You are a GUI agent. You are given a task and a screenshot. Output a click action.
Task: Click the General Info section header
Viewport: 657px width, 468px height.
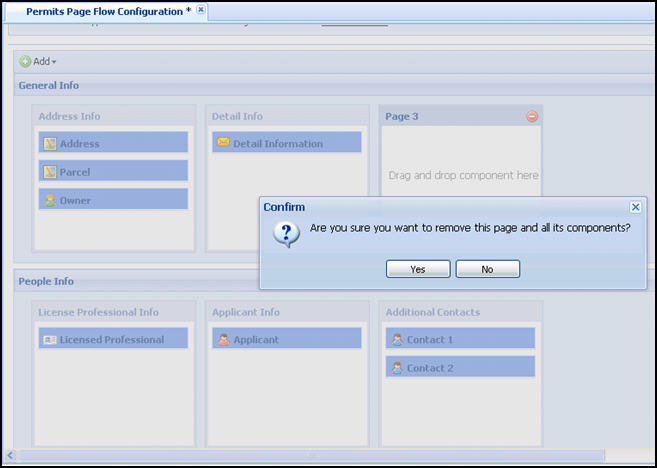point(48,86)
